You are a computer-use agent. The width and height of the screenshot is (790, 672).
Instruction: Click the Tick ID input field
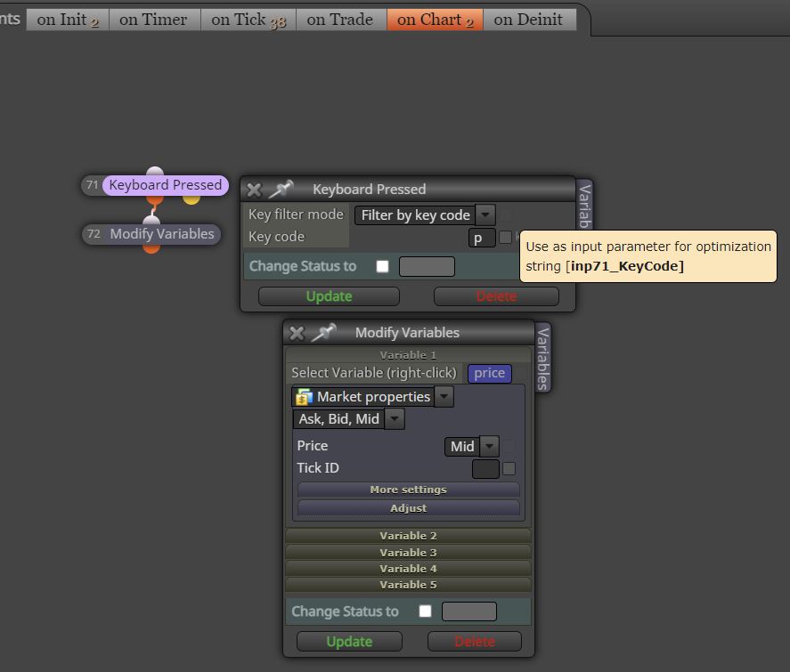click(x=485, y=469)
